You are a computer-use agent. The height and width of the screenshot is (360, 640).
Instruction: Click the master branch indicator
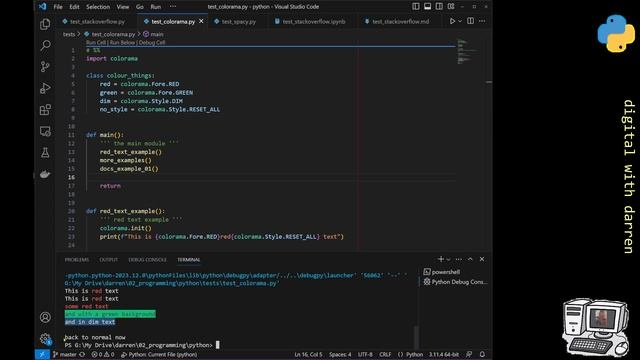[65, 355]
